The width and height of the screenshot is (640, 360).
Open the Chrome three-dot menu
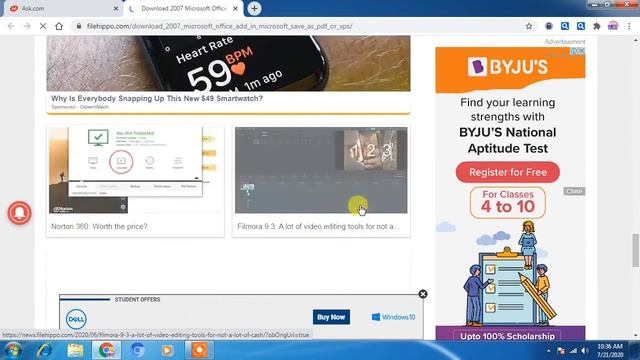click(x=629, y=26)
